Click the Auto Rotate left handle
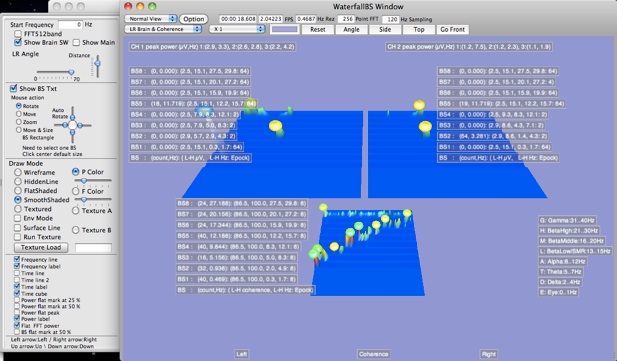 point(65,125)
